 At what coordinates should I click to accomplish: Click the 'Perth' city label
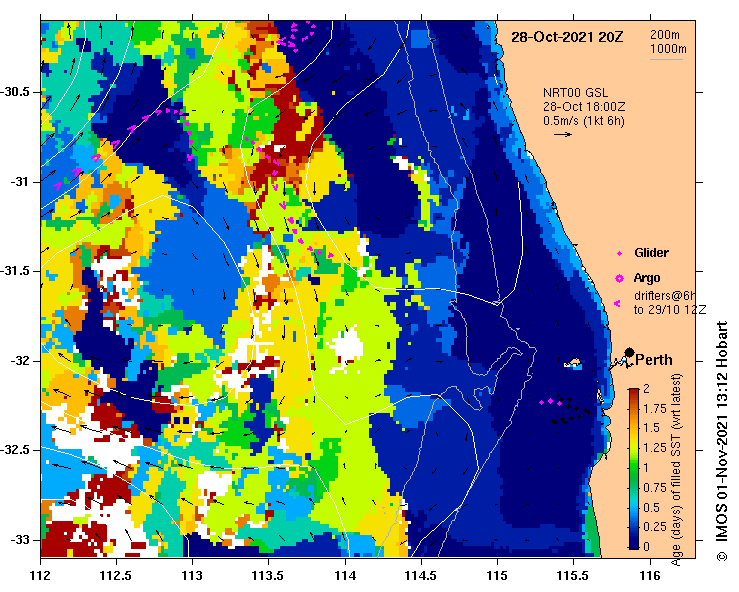pos(654,360)
